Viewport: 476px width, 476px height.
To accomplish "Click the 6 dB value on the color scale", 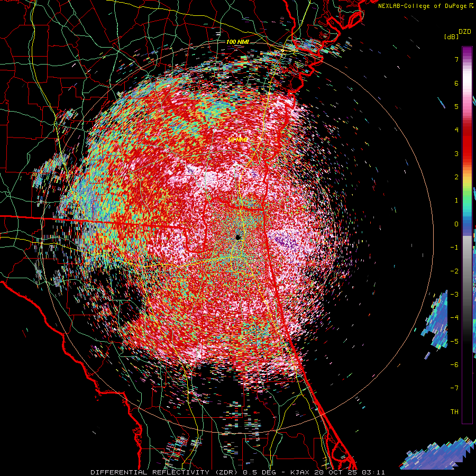I will (x=456, y=83).
